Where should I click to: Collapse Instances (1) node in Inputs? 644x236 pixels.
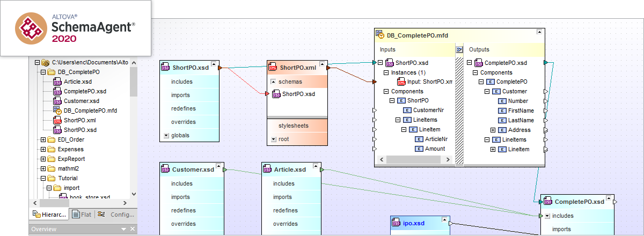coord(386,72)
